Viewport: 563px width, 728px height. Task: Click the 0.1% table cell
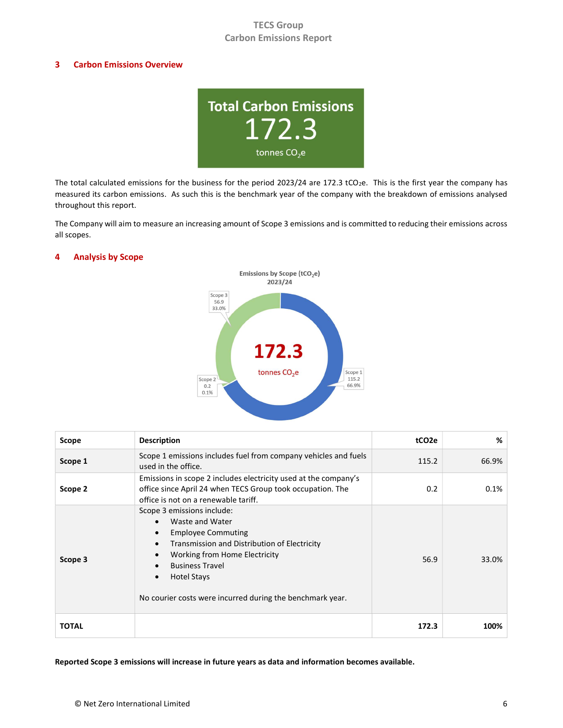[494, 489]
